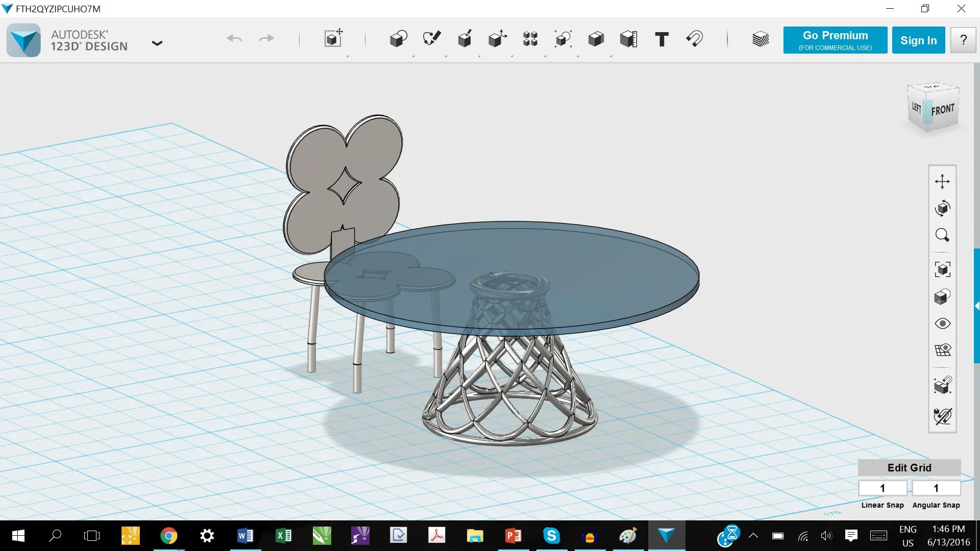Select the Text tool
The image size is (980, 551).
click(661, 39)
